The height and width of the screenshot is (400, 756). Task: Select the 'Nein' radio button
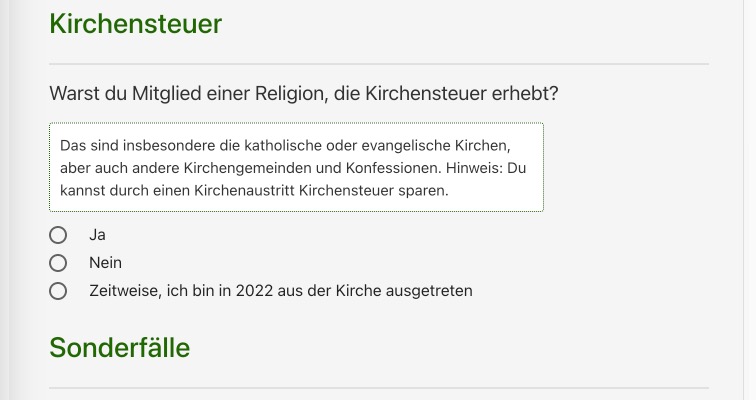click(x=58, y=263)
